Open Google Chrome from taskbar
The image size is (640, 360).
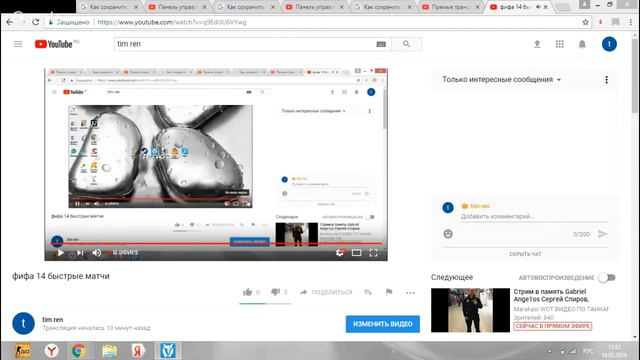point(78,351)
